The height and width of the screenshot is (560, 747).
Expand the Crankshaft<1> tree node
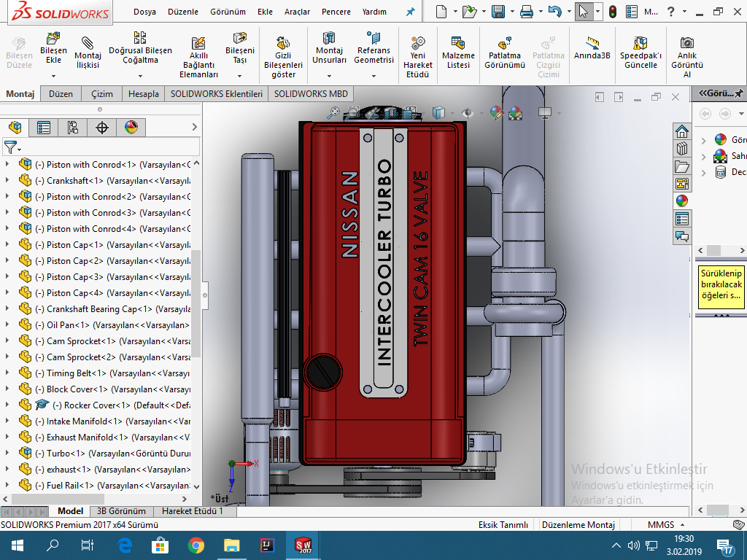[7, 181]
